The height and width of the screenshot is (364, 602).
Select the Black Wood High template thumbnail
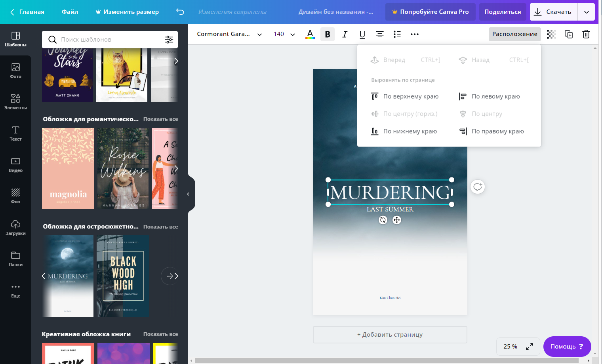[123, 276]
